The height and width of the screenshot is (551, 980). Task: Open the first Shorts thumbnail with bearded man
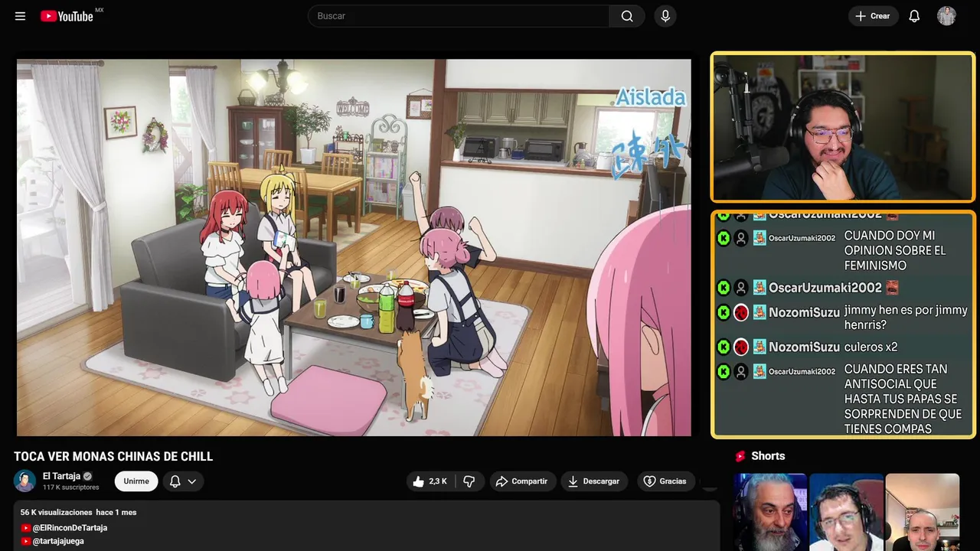point(770,512)
